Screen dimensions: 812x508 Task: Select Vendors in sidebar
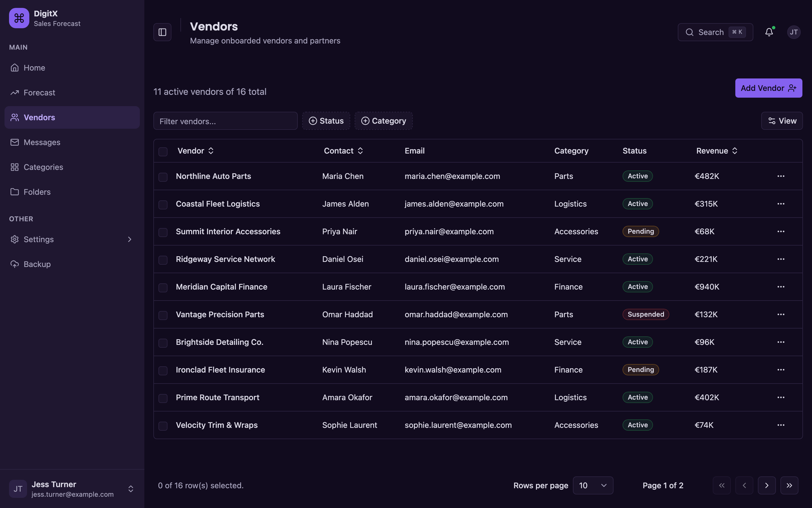[72, 117]
